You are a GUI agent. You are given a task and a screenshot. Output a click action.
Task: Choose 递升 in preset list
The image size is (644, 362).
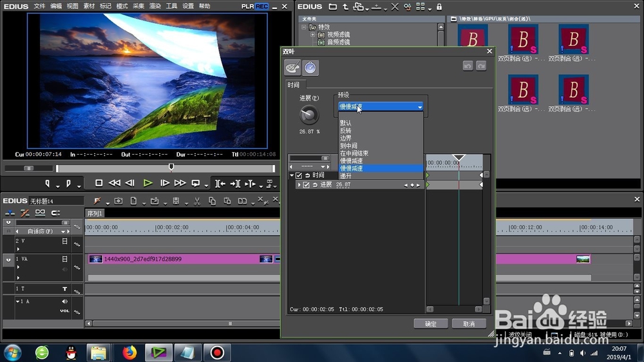tap(381, 176)
